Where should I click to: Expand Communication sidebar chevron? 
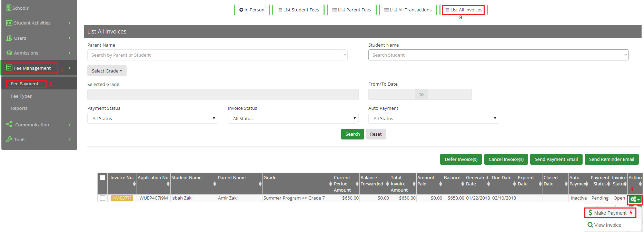click(70, 125)
